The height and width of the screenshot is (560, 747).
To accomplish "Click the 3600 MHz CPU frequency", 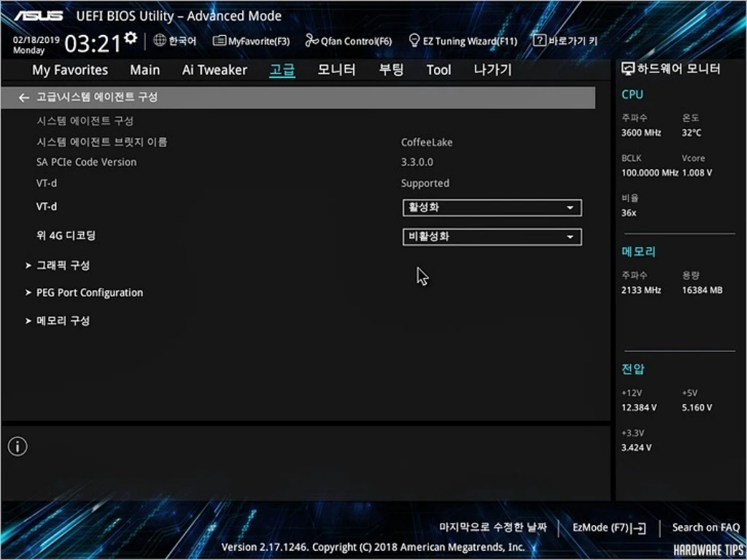I will pos(641,133).
